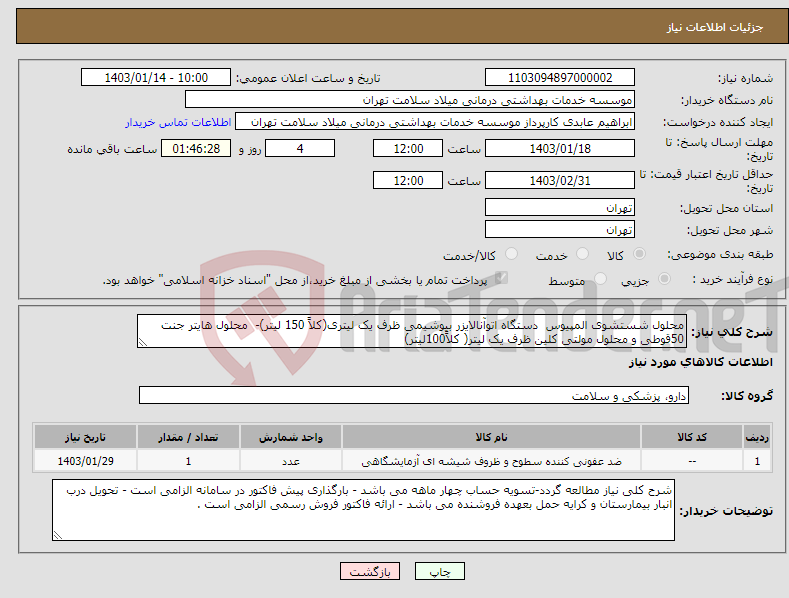Click the general need description textarea

412,331
